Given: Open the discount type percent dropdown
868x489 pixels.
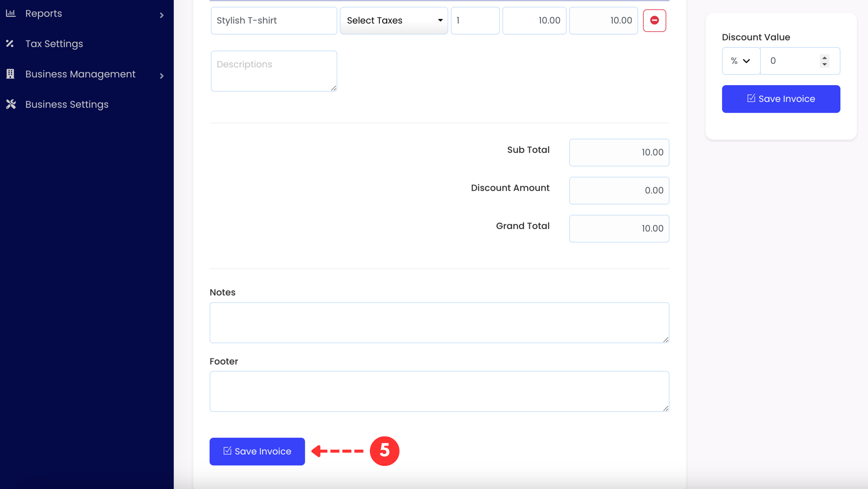Looking at the screenshot, I should click(741, 61).
